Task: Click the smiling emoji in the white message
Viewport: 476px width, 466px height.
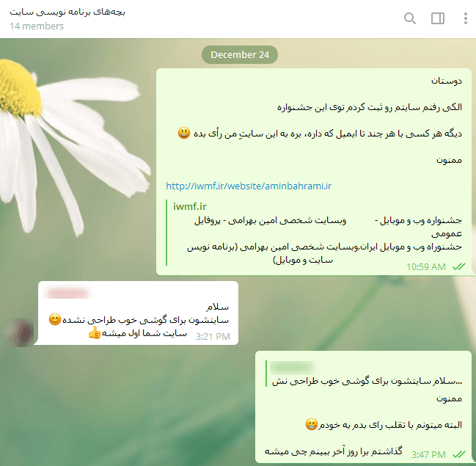Action: (x=55, y=319)
